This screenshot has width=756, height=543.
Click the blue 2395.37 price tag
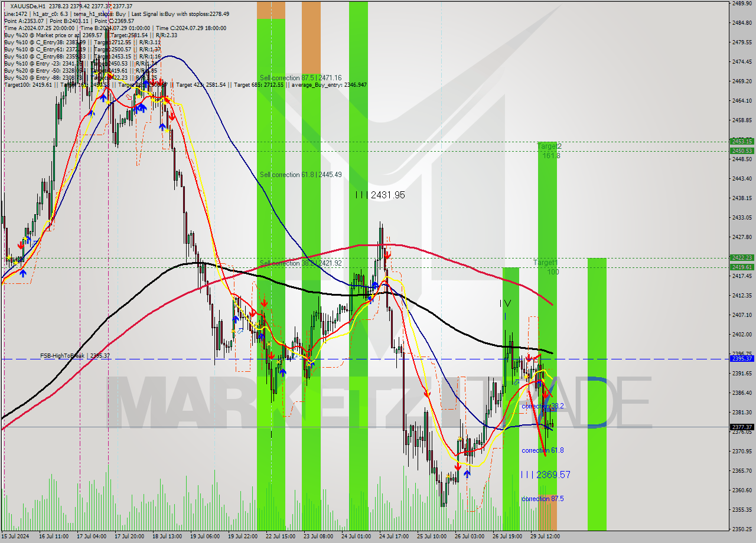click(742, 358)
